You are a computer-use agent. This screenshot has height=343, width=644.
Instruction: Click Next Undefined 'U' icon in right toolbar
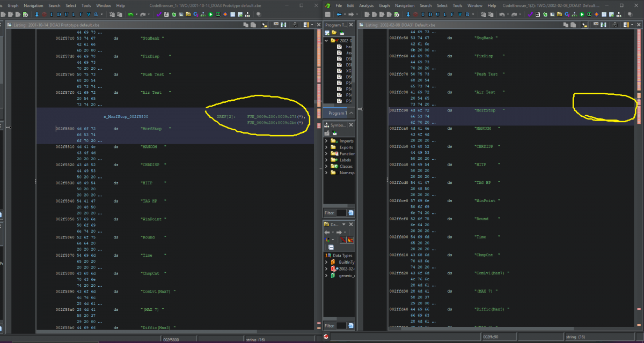tap(437, 14)
